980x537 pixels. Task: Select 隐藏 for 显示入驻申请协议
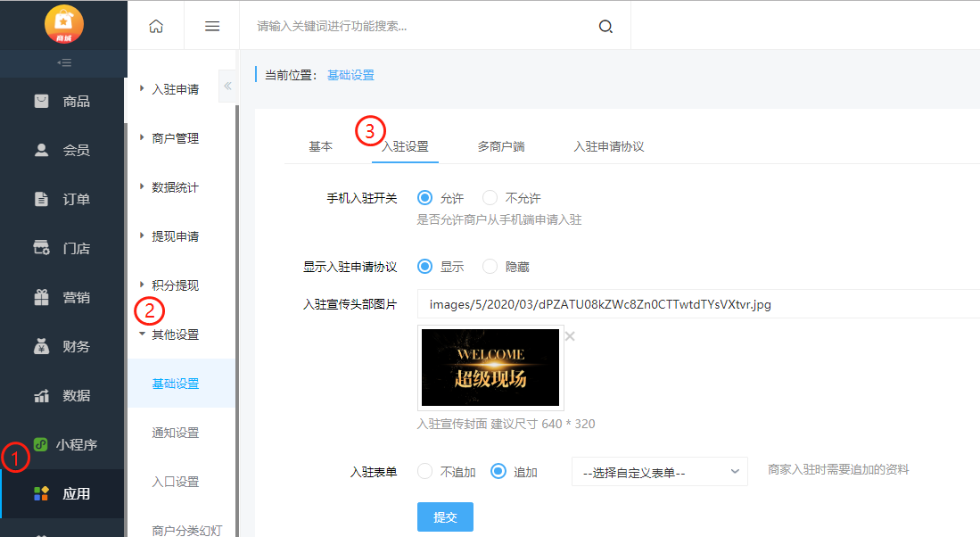coord(490,267)
